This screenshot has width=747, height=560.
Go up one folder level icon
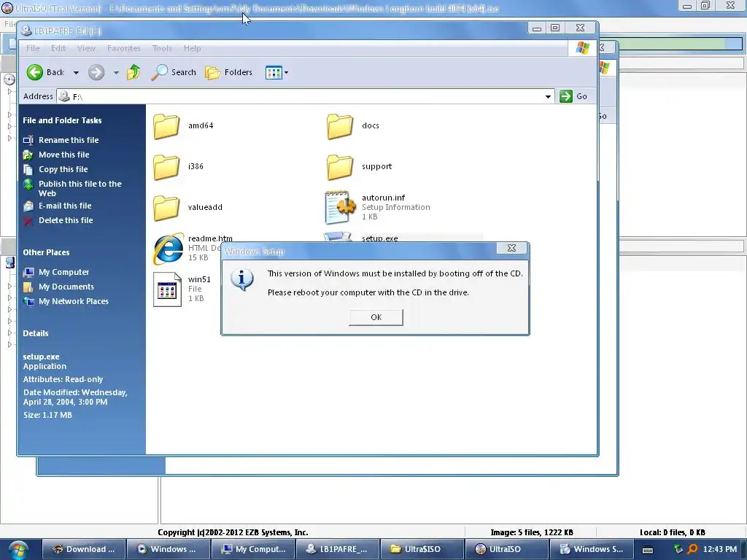point(133,72)
